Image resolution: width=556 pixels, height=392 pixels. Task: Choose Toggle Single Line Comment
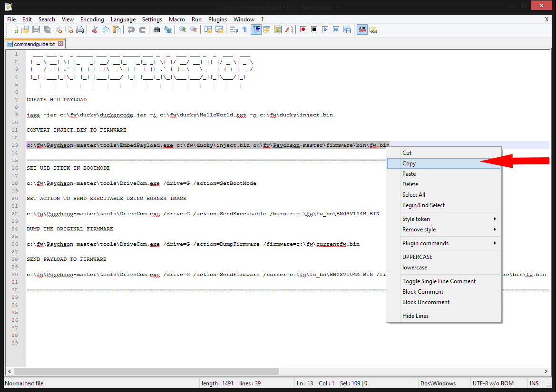(444, 281)
